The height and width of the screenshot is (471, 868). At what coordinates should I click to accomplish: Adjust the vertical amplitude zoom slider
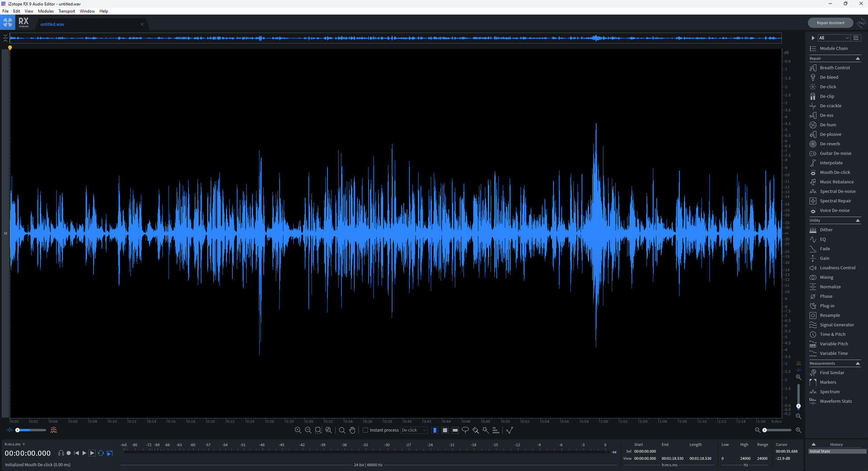click(798, 396)
